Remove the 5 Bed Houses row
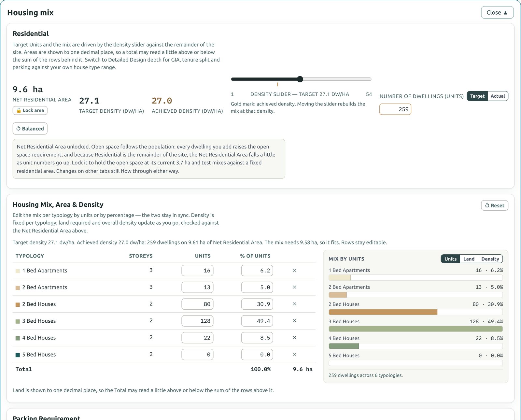The image size is (521, 420). 294,355
